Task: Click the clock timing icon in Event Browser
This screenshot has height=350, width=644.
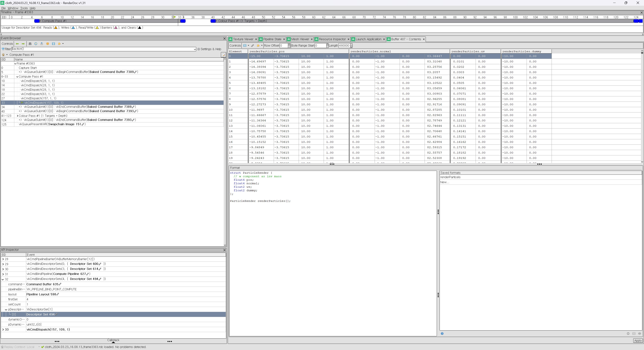Action: [36, 44]
